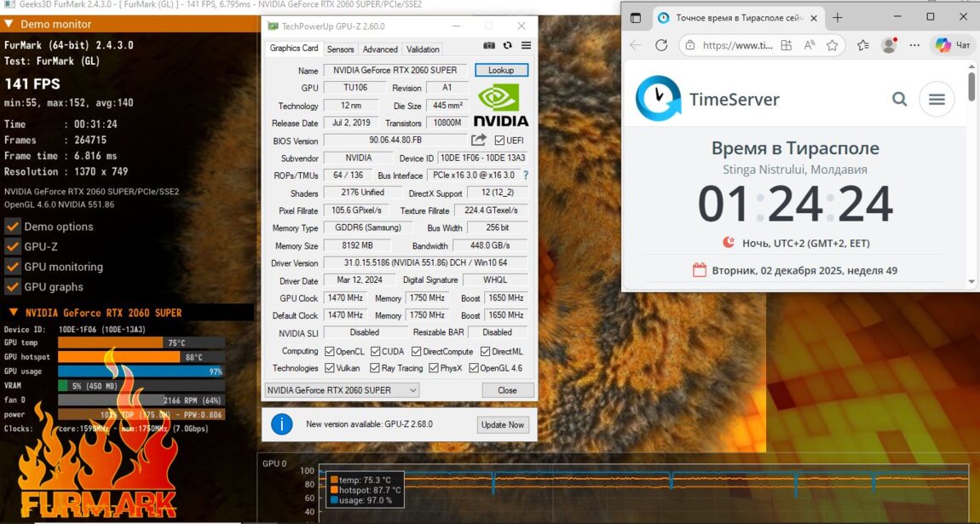Reload the page in the browser
The width and height of the screenshot is (980, 524).
point(661,46)
